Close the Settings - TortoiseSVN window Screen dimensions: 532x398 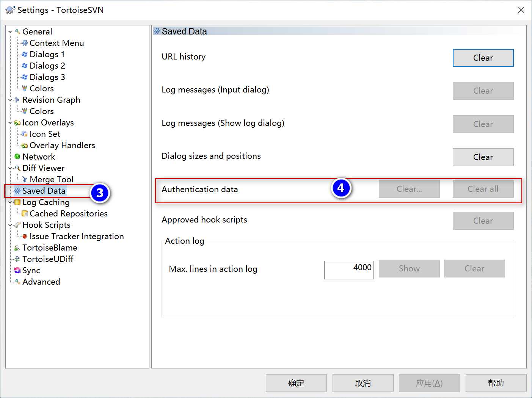coord(521,10)
